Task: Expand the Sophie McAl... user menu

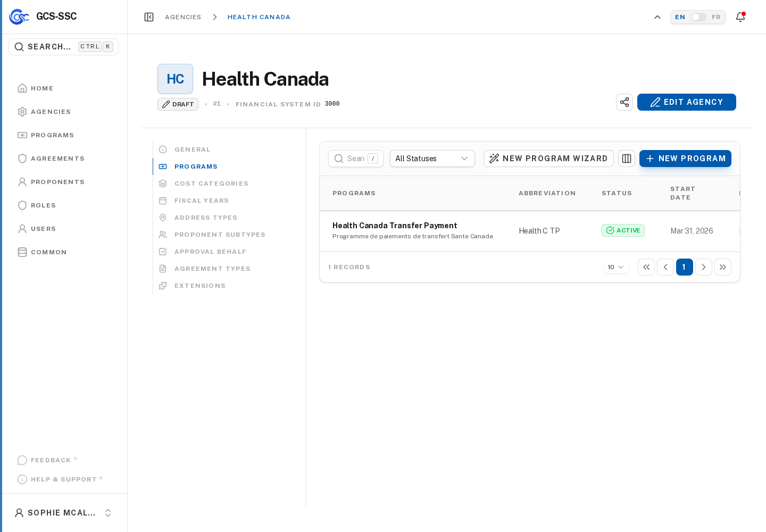Action: click(x=64, y=513)
